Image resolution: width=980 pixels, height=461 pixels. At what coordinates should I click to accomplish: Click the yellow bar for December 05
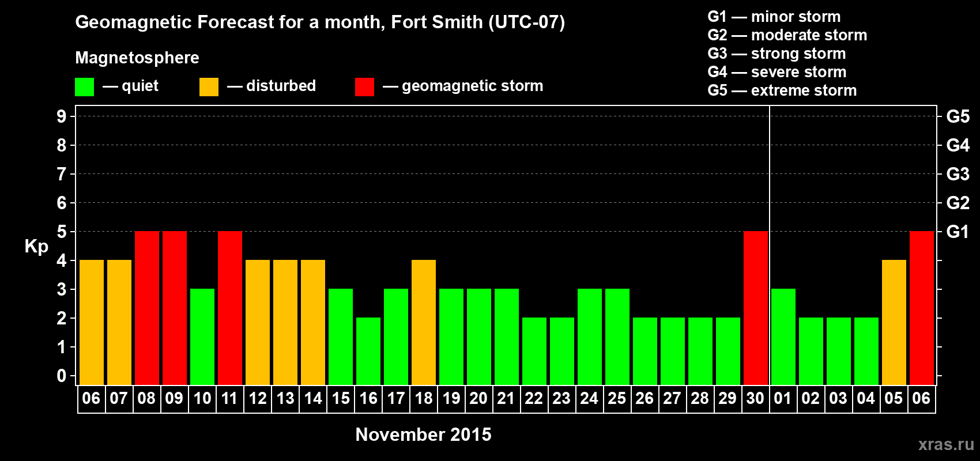coord(894,323)
